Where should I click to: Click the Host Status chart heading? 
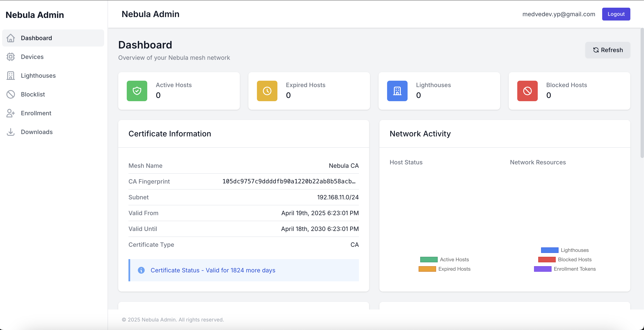(x=406, y=162)
